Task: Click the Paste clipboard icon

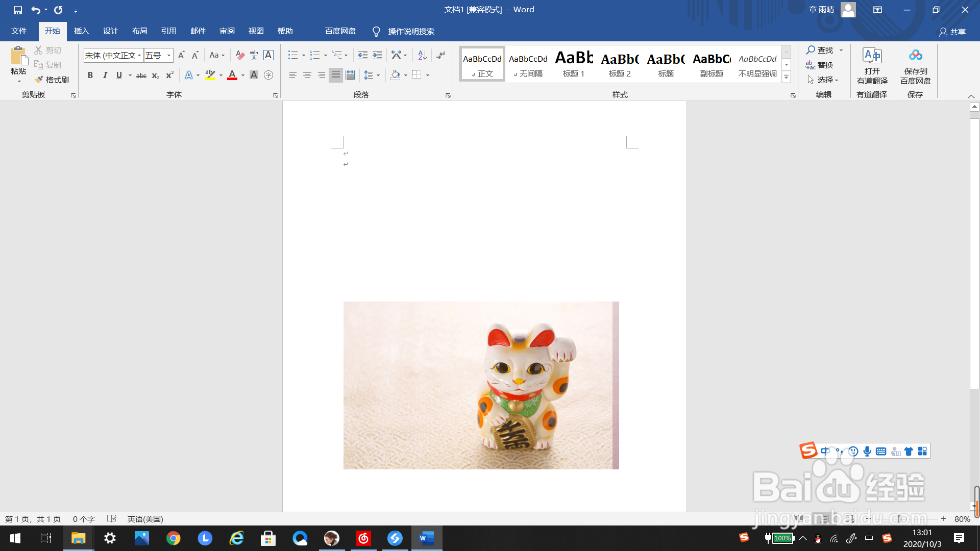Action: [x=18, y=56]
